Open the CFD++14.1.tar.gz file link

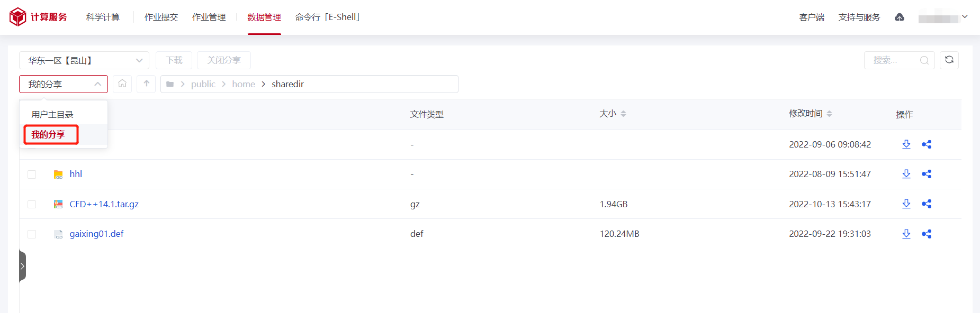pos(104,204)
